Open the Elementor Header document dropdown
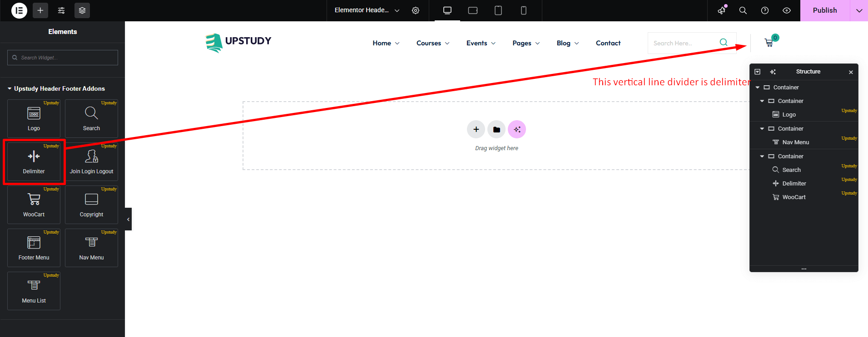 click(367, 10)
